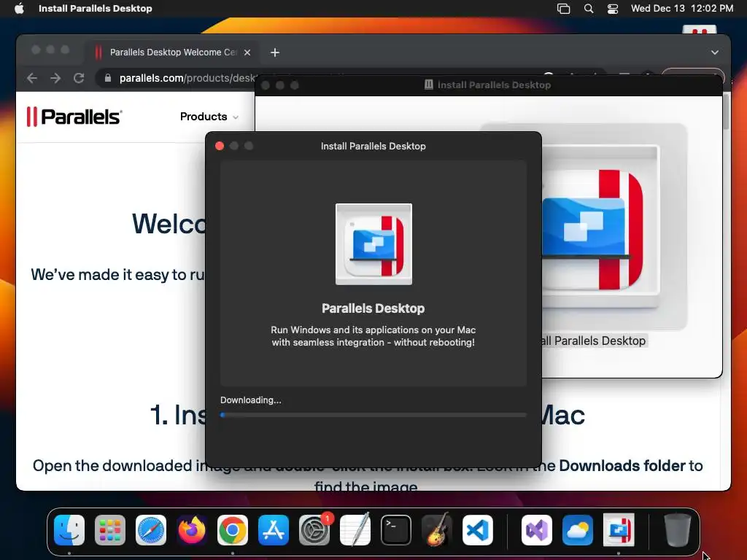Launch Firefox from the Dock
Viewport: 747px width, 560px height.
192,530
